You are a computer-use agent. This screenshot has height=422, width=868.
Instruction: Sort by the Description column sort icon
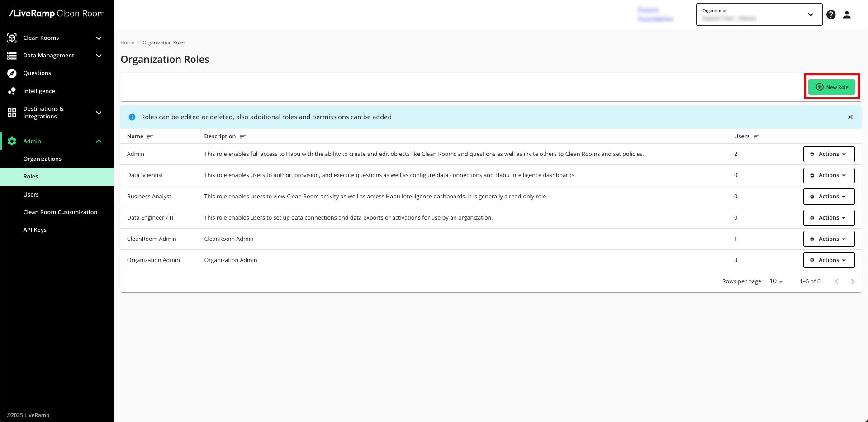pyautogui.click(x=243, y=136)
